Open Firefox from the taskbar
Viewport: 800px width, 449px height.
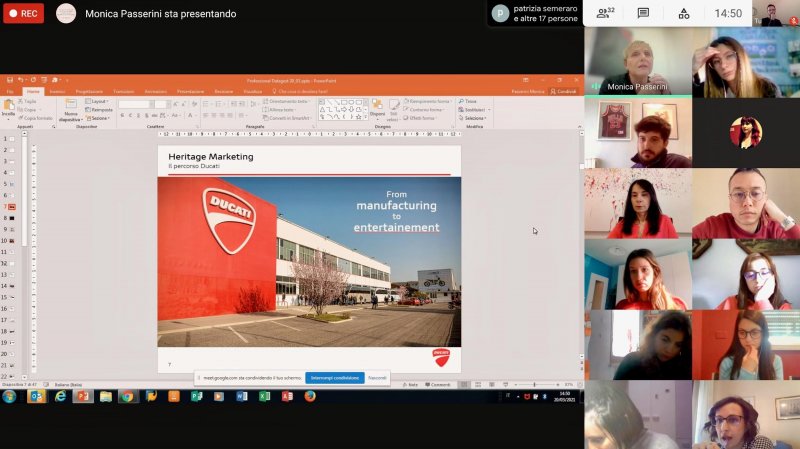point(310,396)
